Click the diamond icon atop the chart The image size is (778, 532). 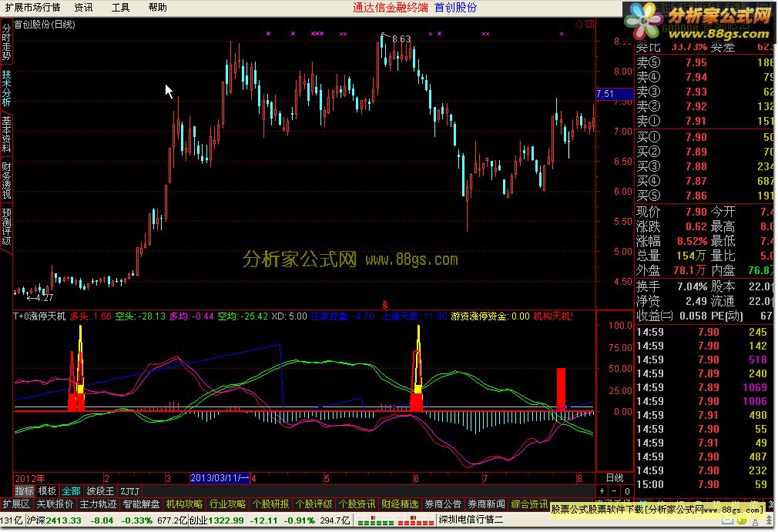pyautogui.click(x=579, y=24)
